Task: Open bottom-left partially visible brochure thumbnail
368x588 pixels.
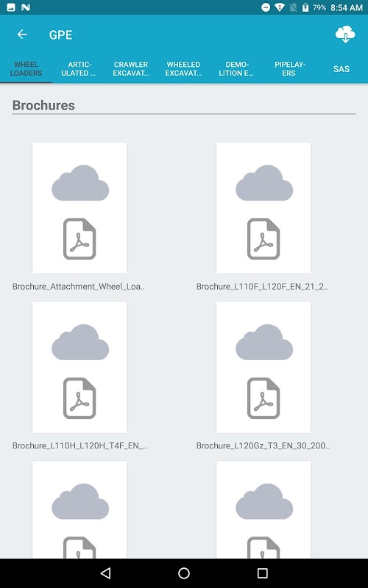Action: (79, 509)
